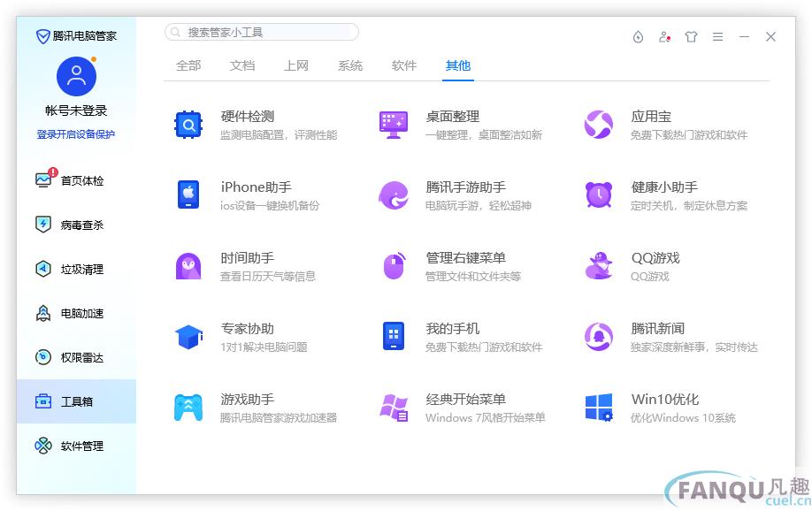Click the 垃圾清理 sidebar icon

43,269
